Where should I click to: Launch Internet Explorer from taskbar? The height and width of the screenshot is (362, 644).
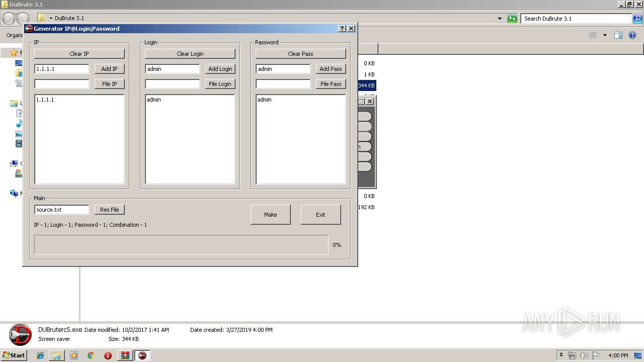[x=41, y=355]
